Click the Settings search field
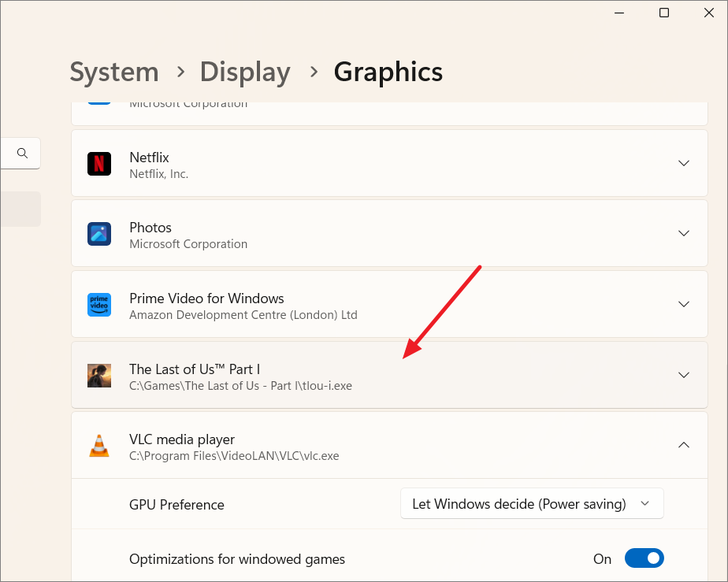The height and width of the screenshot is (582, 728). pos(20,153)
